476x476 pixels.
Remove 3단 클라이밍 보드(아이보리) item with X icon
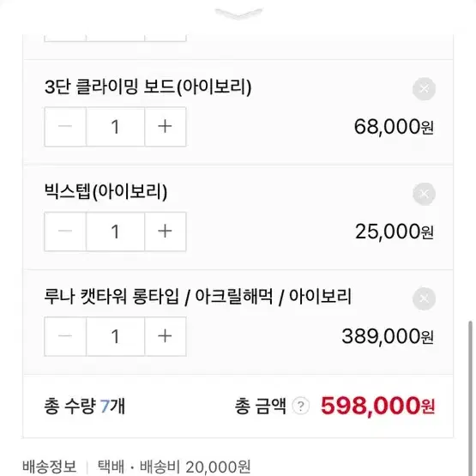pyautogui.click(x=424, y=89)
